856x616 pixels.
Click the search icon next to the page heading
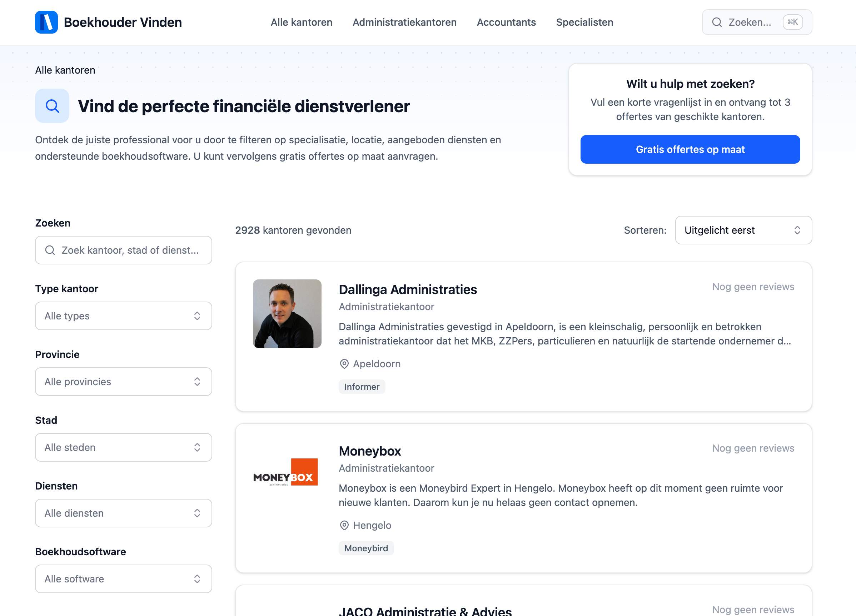[52, 106]
